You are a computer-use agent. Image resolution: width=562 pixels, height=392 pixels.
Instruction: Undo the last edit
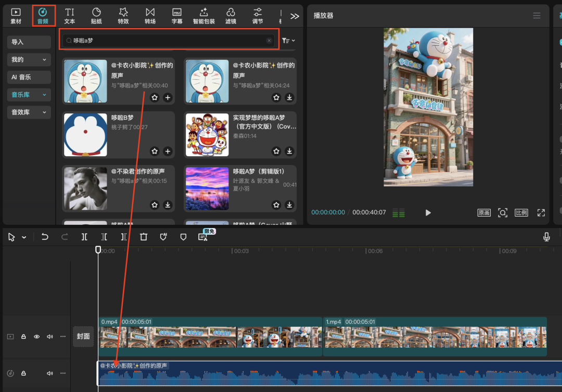click(x=45, y=237)
